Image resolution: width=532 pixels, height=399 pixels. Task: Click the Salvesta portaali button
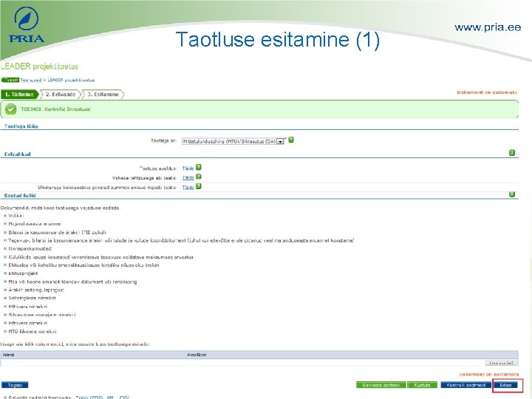(x=381, y=385)
